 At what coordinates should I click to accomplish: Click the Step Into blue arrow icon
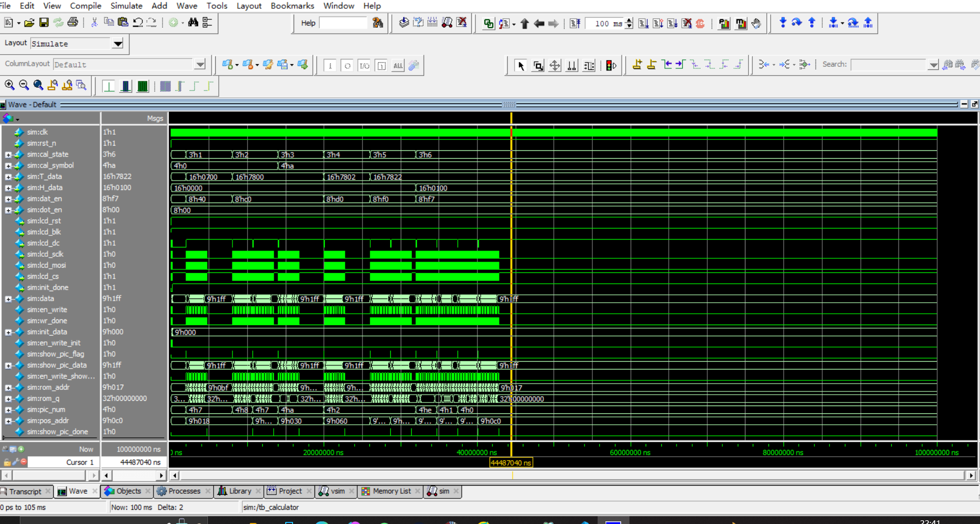pyautogui.click(x=783, y=23)
